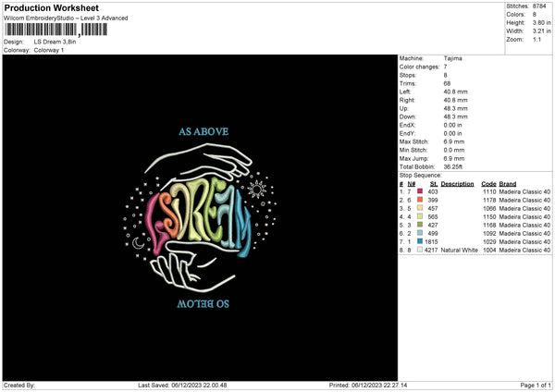
Task: Click the 'Left:' label
Action: coord(405,92)
